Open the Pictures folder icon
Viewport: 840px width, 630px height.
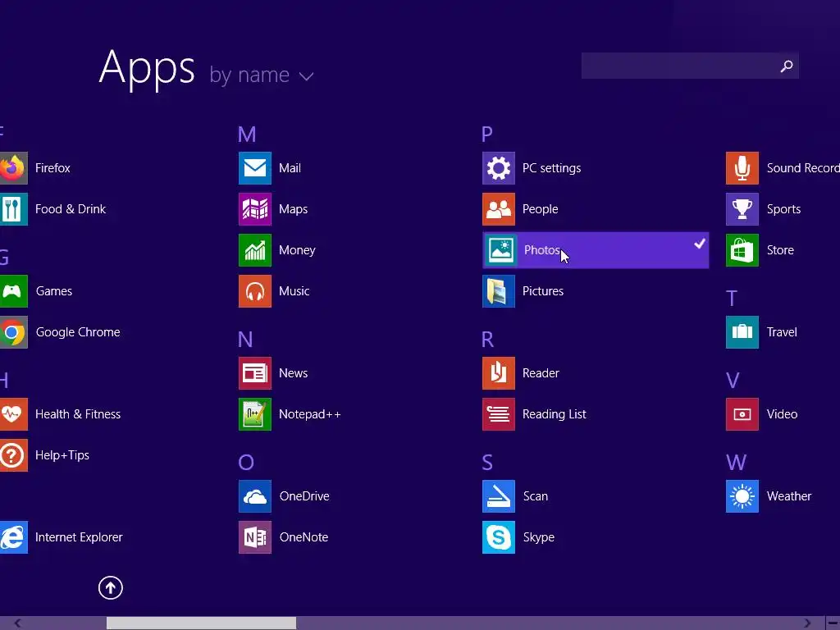(x=499, y=291)
